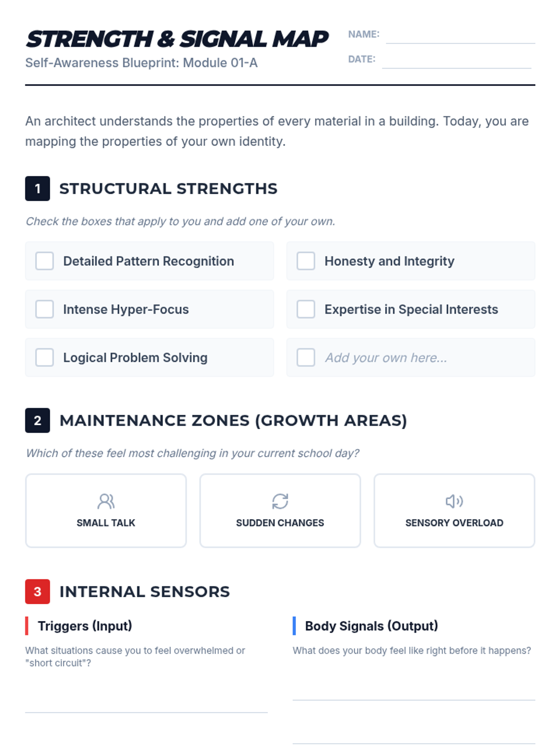Image resolution: width=560 pixels, height=747 pixels.
Task: Click the Small Talk people icon
Action: click(x=106, y=501)
